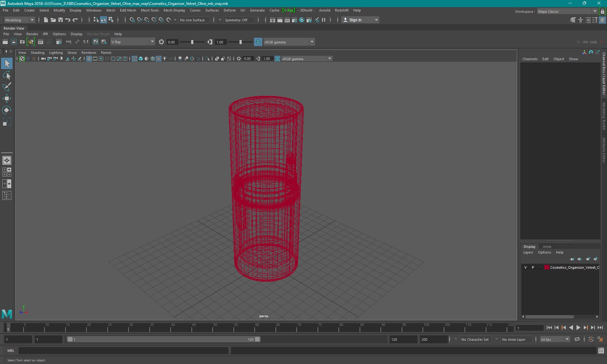This screenshot has height=364, width=607.
Task: Choose the Paint Selection tool
Action: pyautogui.click(x=7, y=87)
